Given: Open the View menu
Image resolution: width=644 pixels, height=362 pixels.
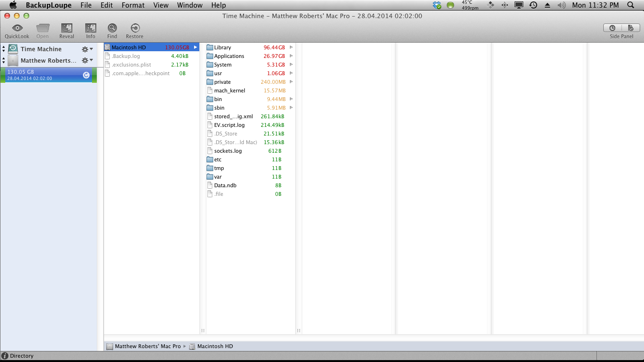Looking at the screenshot, I should (161, 5).
